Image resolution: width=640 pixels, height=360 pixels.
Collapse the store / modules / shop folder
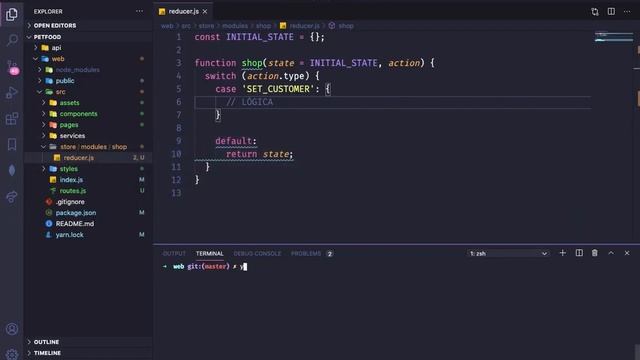[x=93, y=147]
